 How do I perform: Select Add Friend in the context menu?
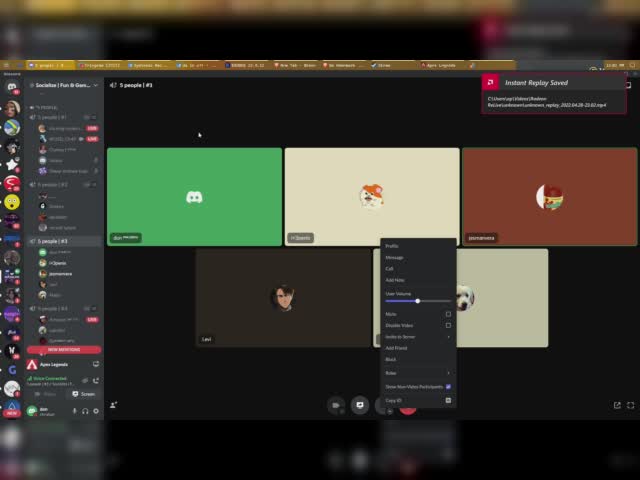(418, 348)
